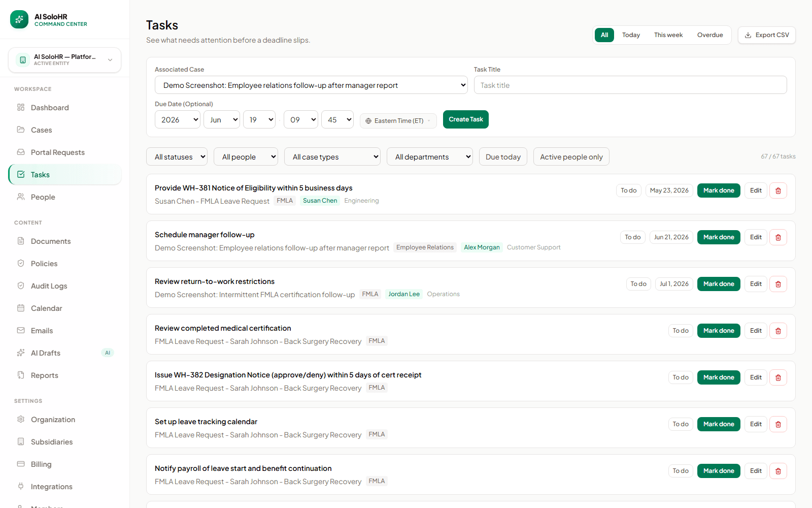
Task: Delete Schedule manager follow-up task
Action: (778, 237)
